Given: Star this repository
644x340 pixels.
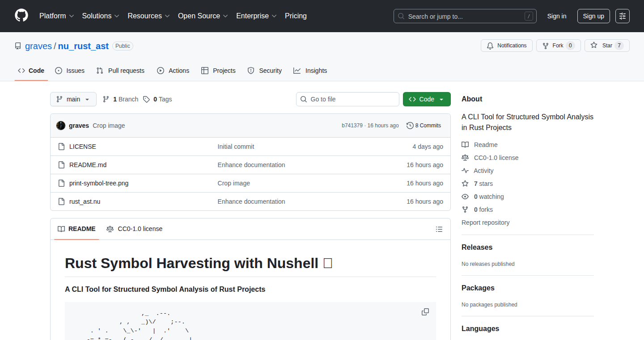Looking at the screenshot, I should pyautogui.click(x=607, y=46).
